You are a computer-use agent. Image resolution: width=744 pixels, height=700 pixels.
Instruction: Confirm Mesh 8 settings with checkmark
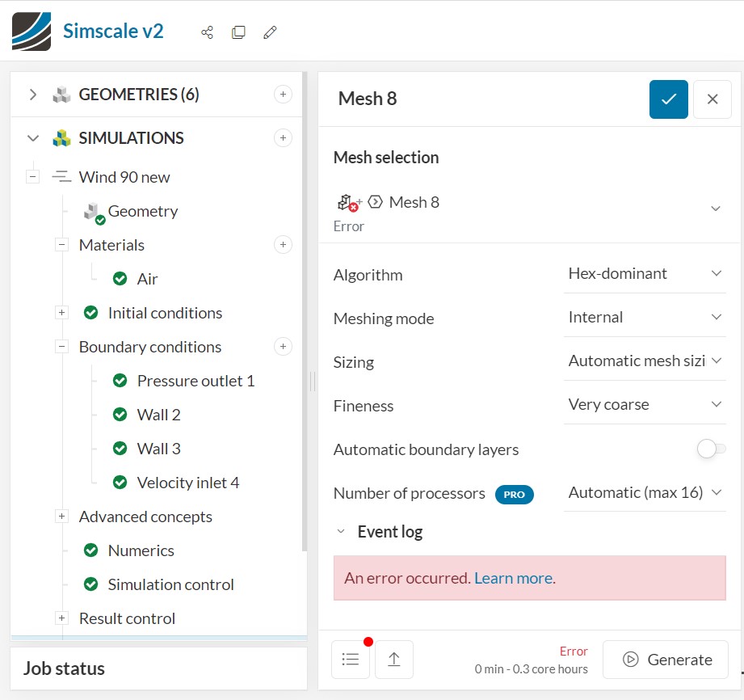tap(669, 99)
